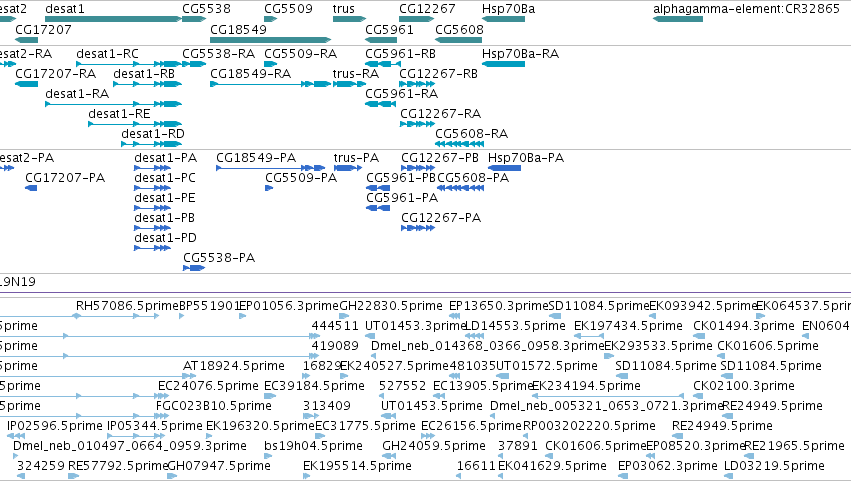Open the CG5538-RA transcript label
851x481 pixels.
pyautogui.click(x=219, y=54)
